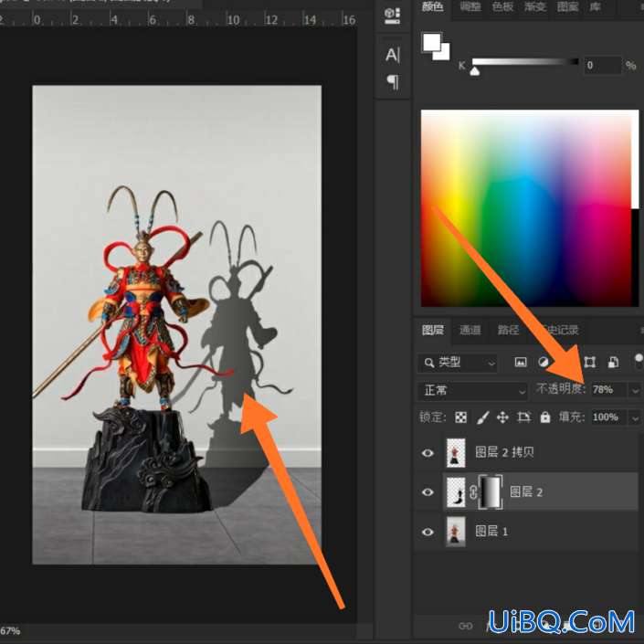Click the layer name 图层 2

[526, 492]
